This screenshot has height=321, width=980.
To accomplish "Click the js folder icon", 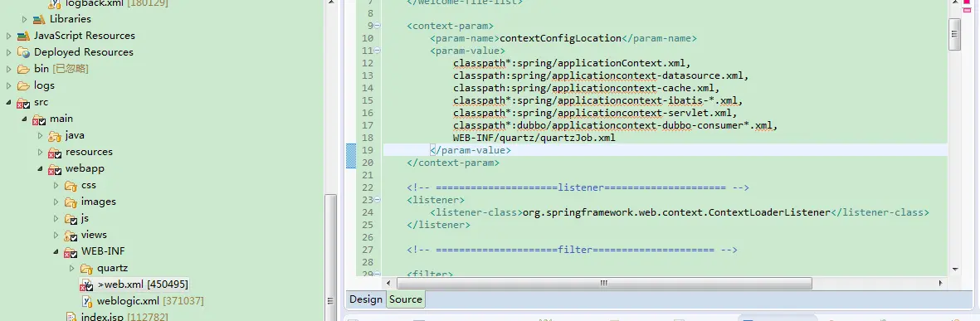I will [71, 219].
